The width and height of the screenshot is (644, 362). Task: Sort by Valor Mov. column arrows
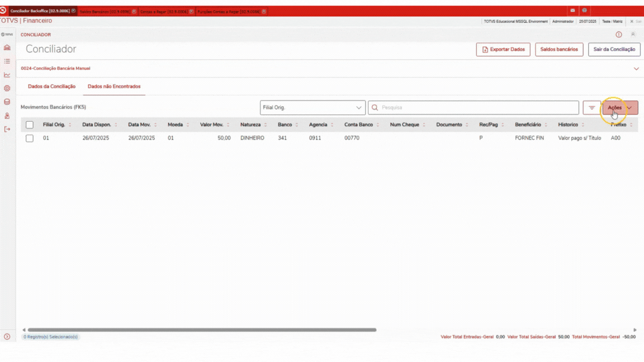pyautogui.click(x=228, y=125)
